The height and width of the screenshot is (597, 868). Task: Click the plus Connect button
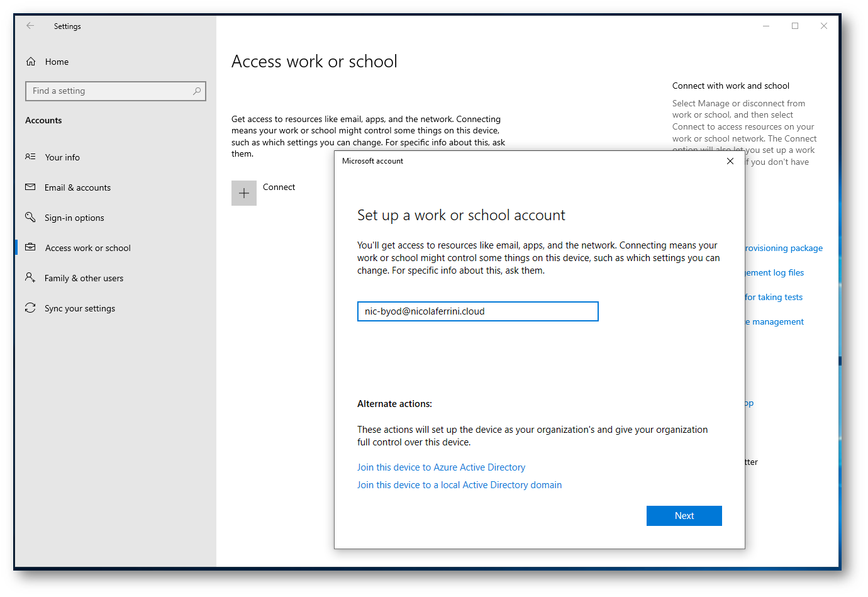point(244,193)
